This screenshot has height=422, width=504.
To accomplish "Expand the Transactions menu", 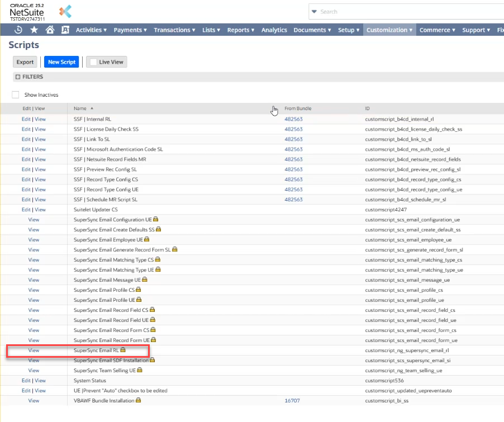I will (174, 30).
